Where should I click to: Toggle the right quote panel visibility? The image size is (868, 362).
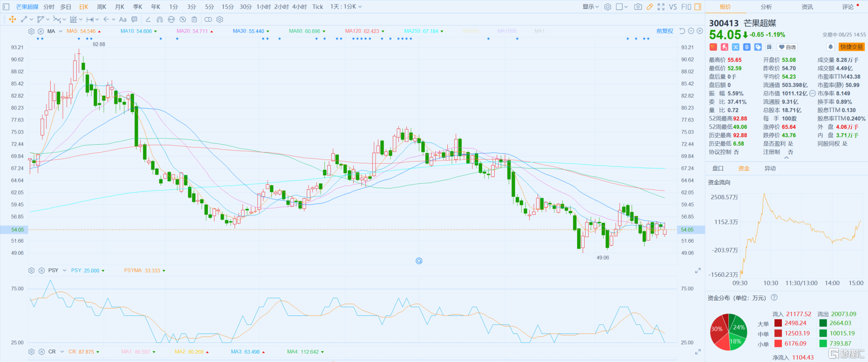click(698, 7)
